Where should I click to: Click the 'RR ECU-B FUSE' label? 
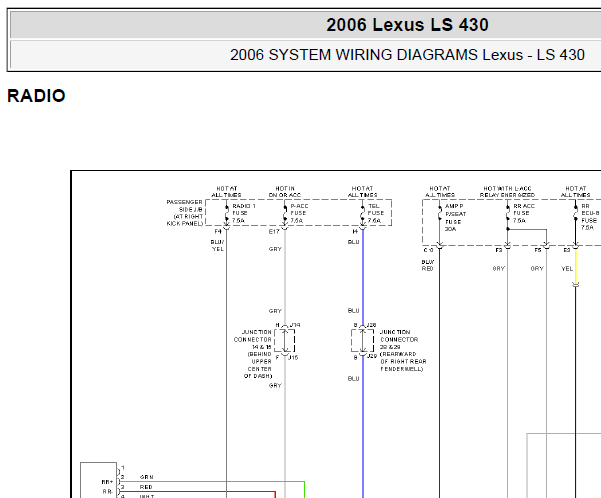[x=590, y=217]
